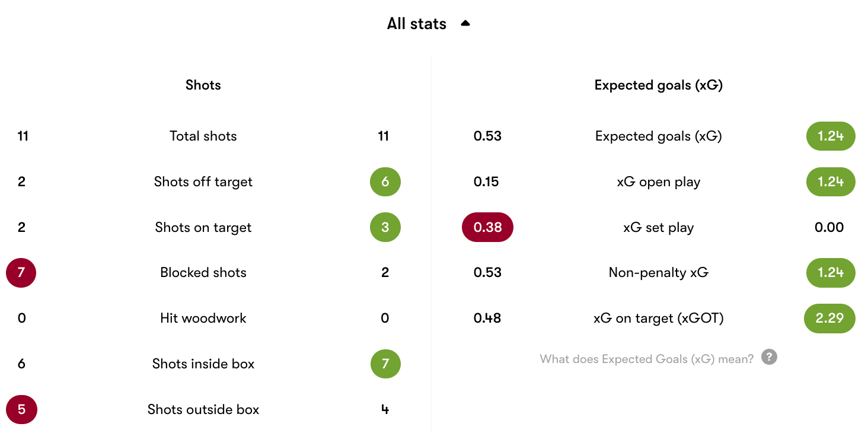
Task: Click the Hit woodwork row label
Action: coord(203,318)
